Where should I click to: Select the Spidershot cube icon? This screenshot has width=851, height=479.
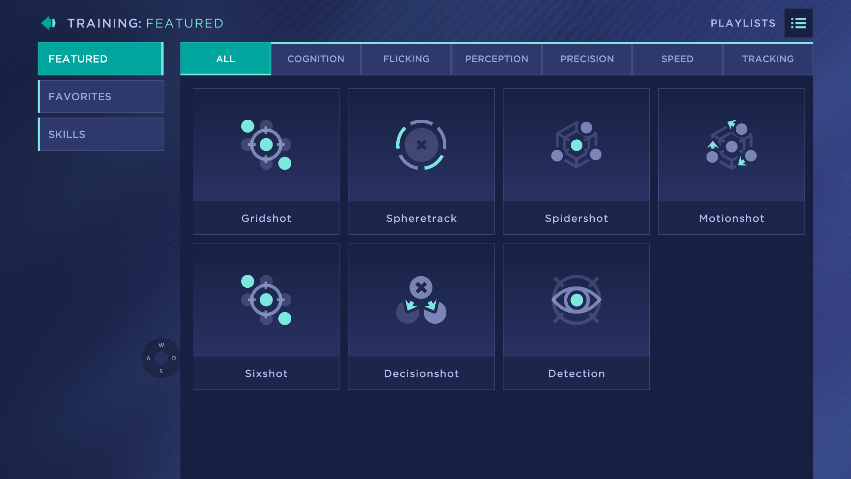point(576,145)
